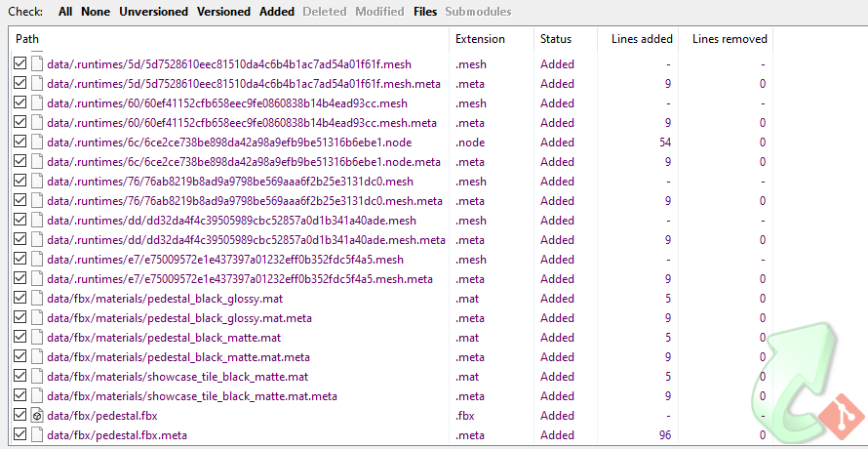
Task: Click the file icon of showcase_tile_black_matte.mat
Action: [36, 377]
